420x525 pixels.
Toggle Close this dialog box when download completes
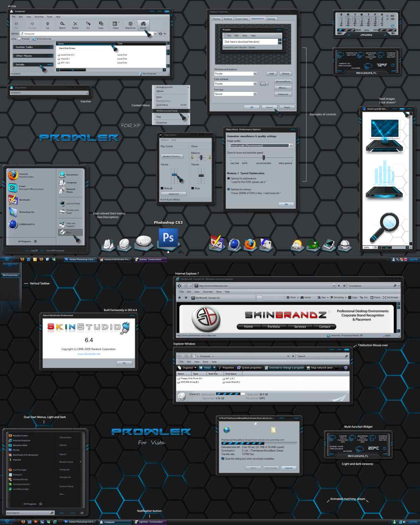(223, 459)
